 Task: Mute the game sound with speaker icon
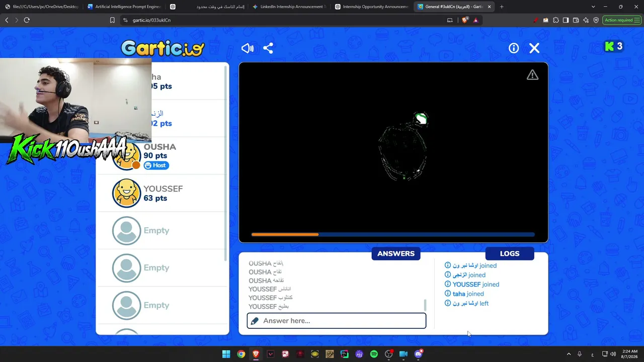point(247,48)
